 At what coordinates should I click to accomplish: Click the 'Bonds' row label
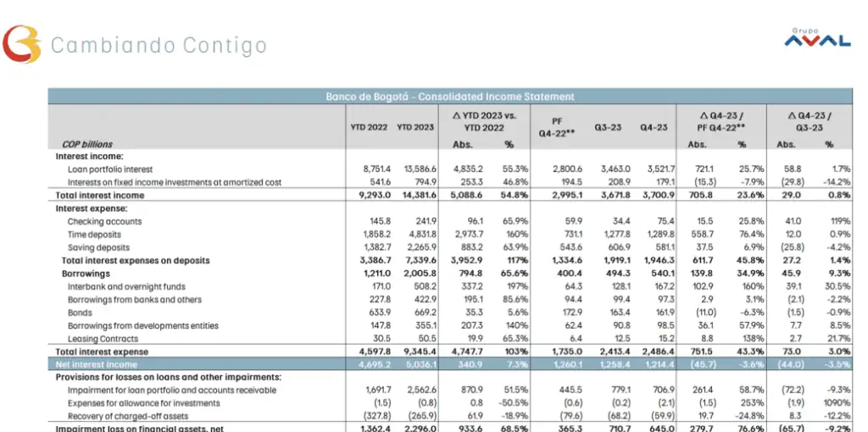(80, 313)
